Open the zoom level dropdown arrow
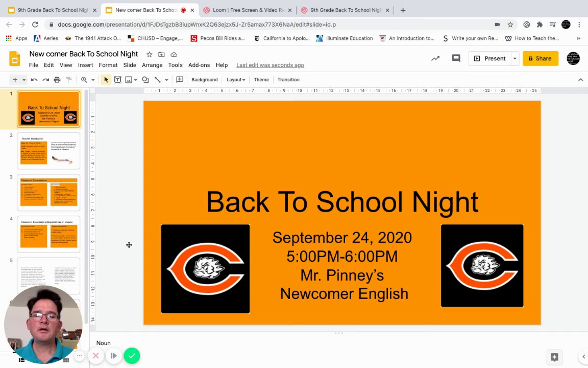The height and width of the screenshot is (368, 588). point(92,80)
